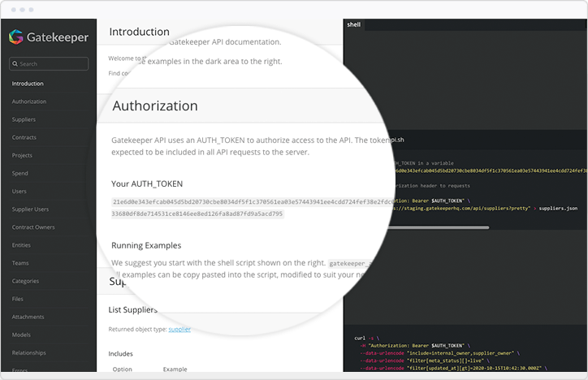Select Entities in sidebar

[x=21, y=245]
